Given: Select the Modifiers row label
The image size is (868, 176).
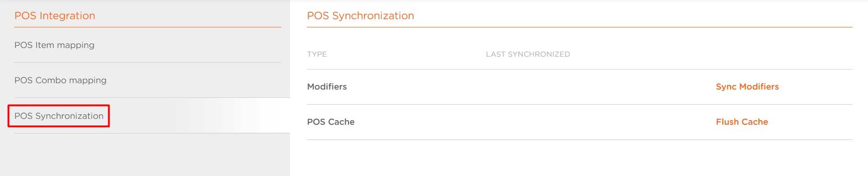Looking at the screenshot, I should tap(327, 86).
